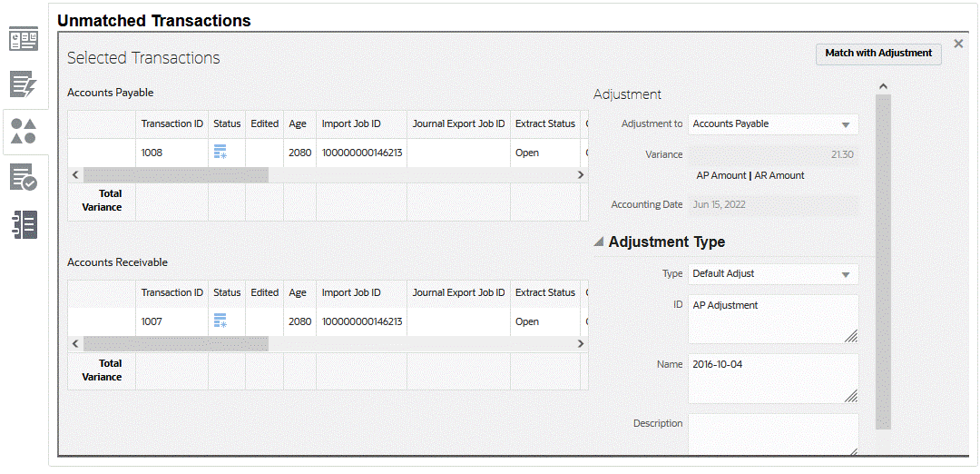Click the document with lightning bolt icon
The image size is (980, 474).
[24, 84]
